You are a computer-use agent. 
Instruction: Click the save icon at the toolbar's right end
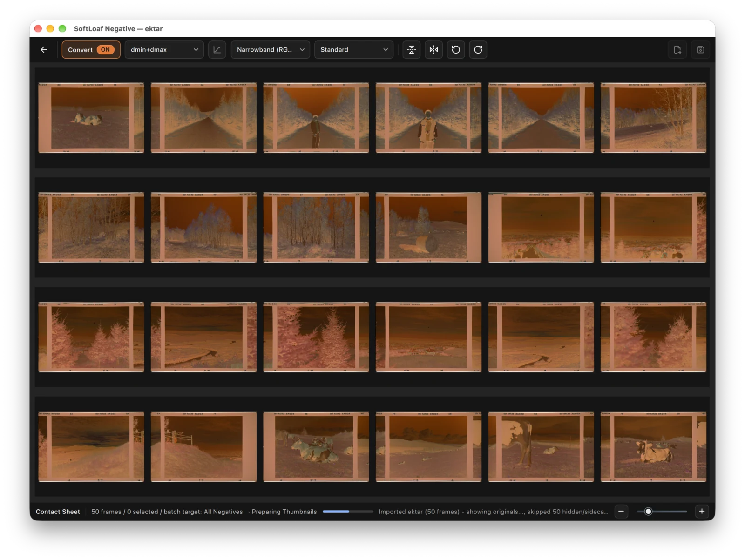pyautogui.click(x=700, y=50)
